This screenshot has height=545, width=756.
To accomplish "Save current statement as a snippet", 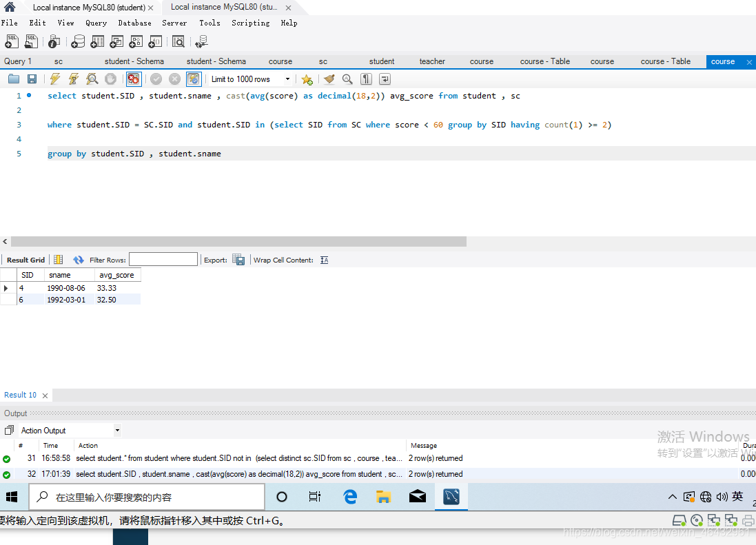I will tap(307, 79).
